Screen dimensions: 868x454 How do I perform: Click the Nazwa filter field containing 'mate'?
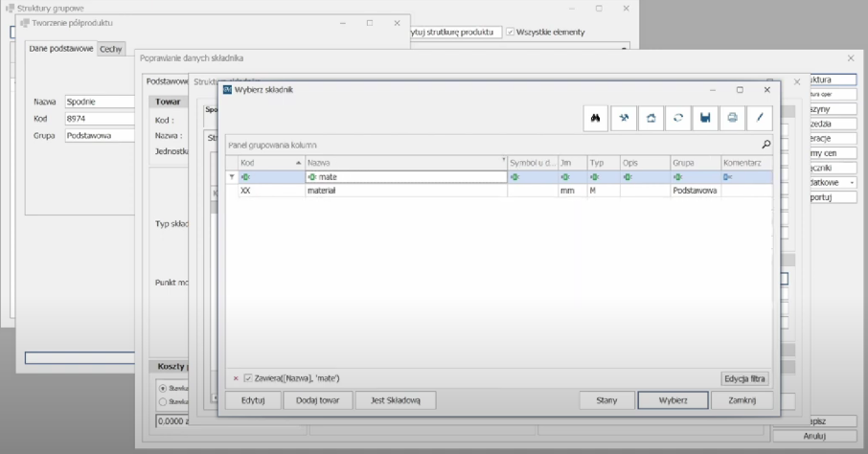(x=407, y=177)
